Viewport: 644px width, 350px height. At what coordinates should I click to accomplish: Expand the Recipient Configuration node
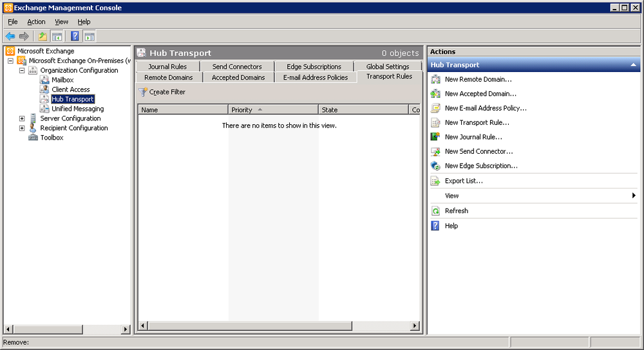pos(22,128)
